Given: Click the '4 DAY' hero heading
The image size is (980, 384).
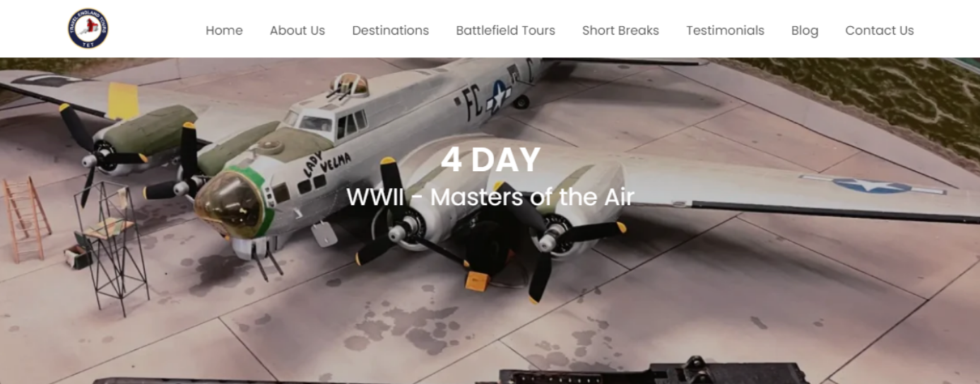Looking at the screenshot, I should 490,160.
